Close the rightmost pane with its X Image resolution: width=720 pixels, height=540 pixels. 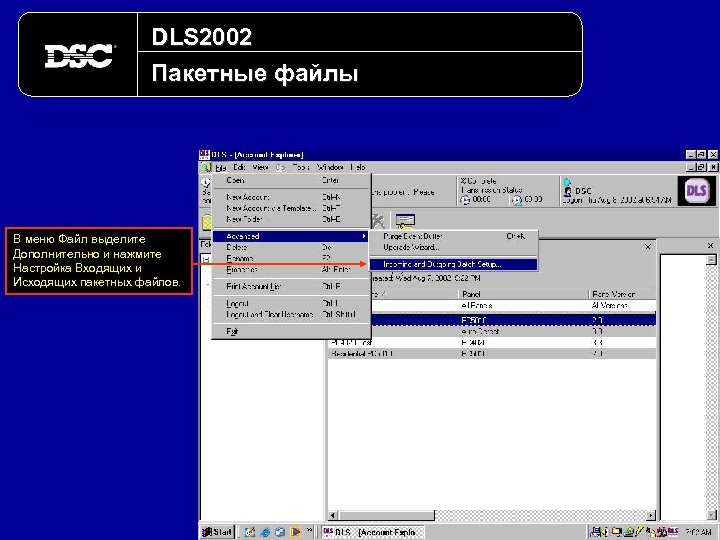coord(710,246)
